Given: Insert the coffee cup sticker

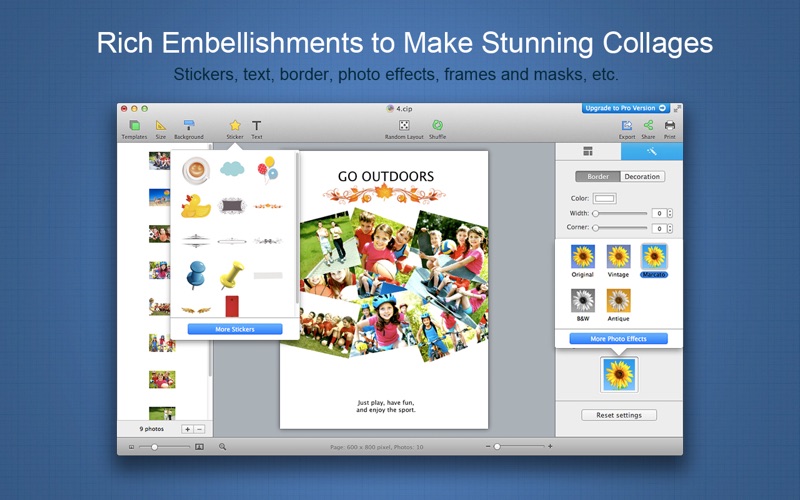Looking at the screenshot, I should [196, 170].
